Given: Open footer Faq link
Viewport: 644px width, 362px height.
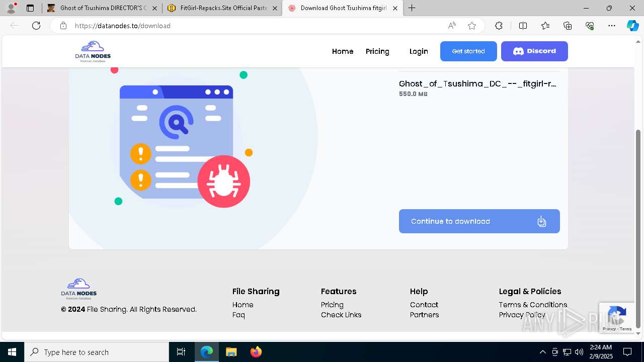Looking at the screenshot, I should 238,315.
